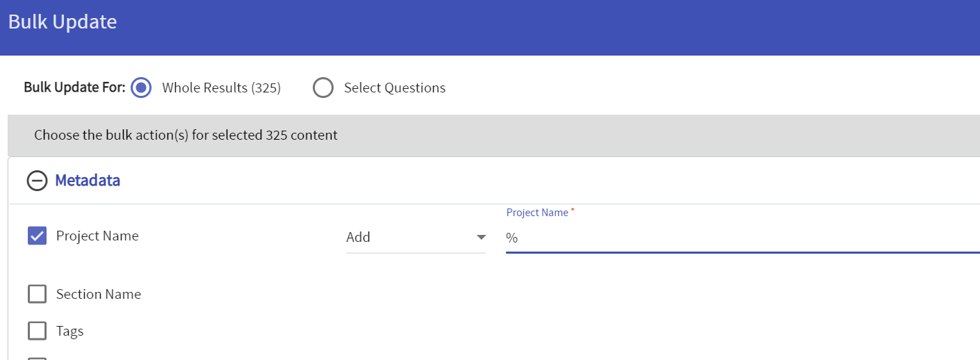This screenshot has width=980, height=360.
Task: Click the Section Name label text
Action: [99, 295]
